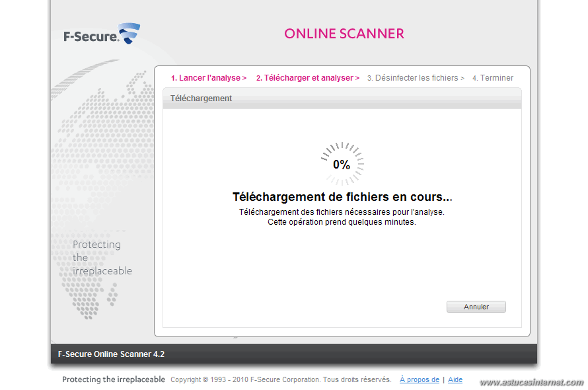Click the Téléchargement section header

click(342, 98)
